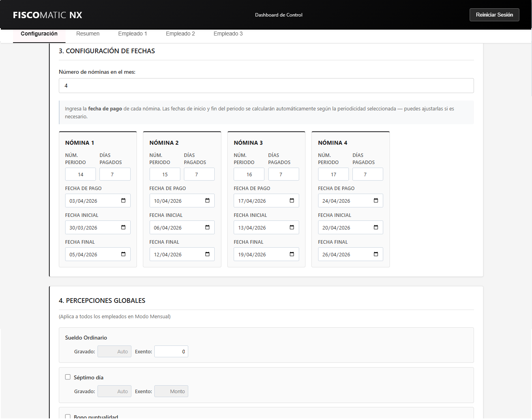
Task: Click Séptimo día Exento Monto field
Action: tap(171, 391)
